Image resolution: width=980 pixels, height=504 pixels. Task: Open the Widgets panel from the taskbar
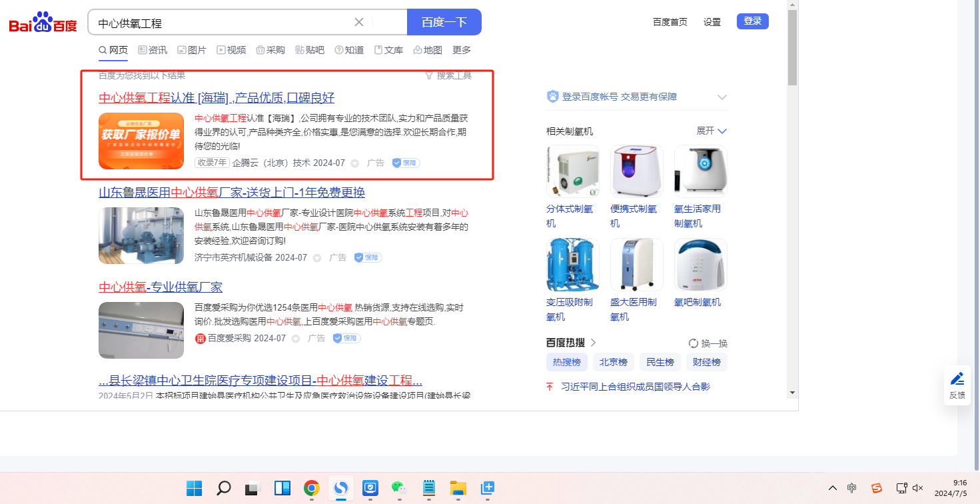[x=282, y=488]
